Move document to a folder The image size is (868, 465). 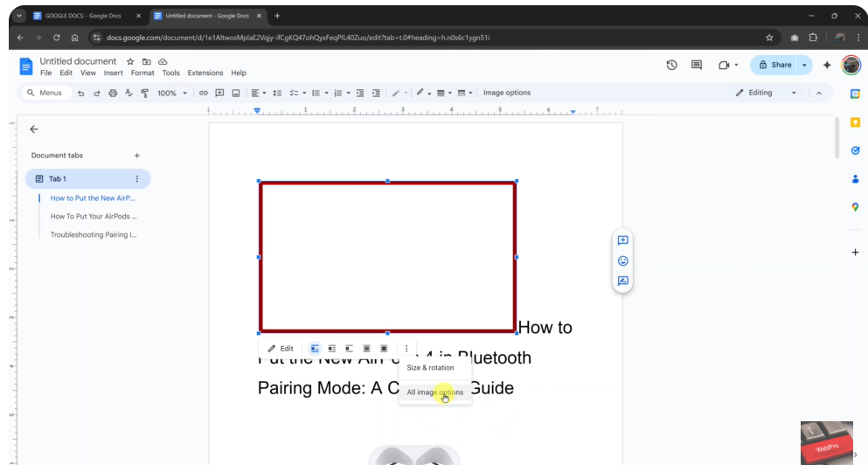pos(146,61)
